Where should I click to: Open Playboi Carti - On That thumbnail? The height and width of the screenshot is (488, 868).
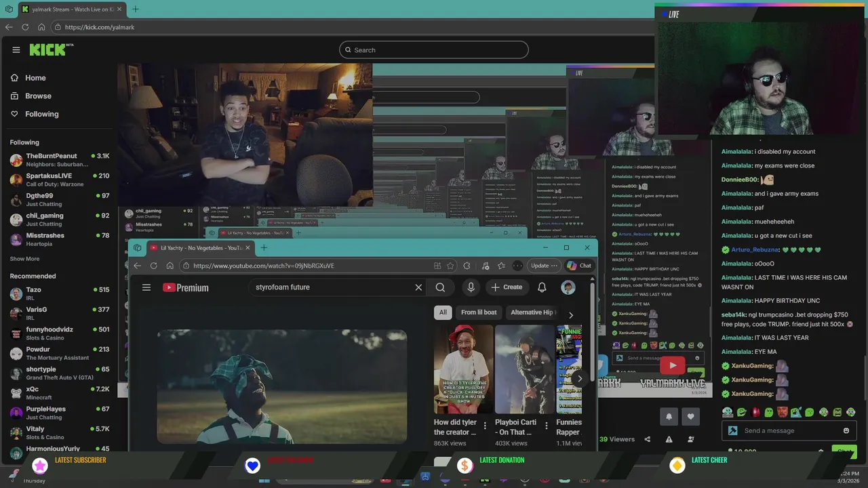524,369
